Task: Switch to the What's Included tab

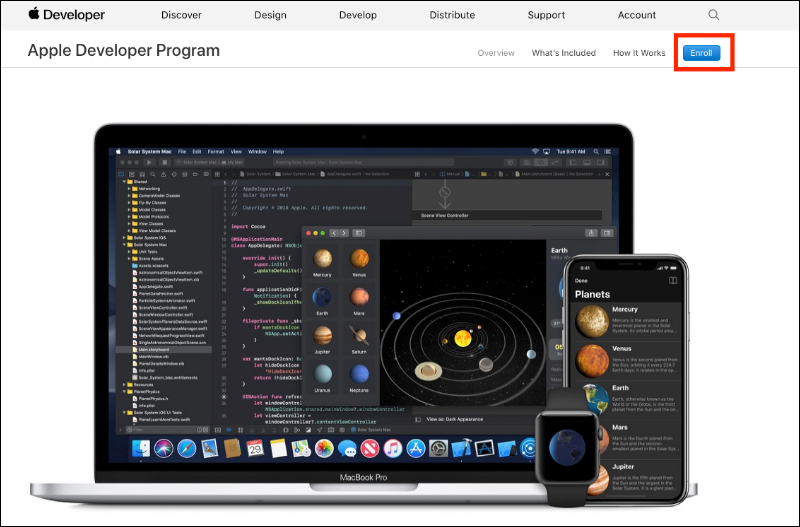Action: tap(563, 53)
